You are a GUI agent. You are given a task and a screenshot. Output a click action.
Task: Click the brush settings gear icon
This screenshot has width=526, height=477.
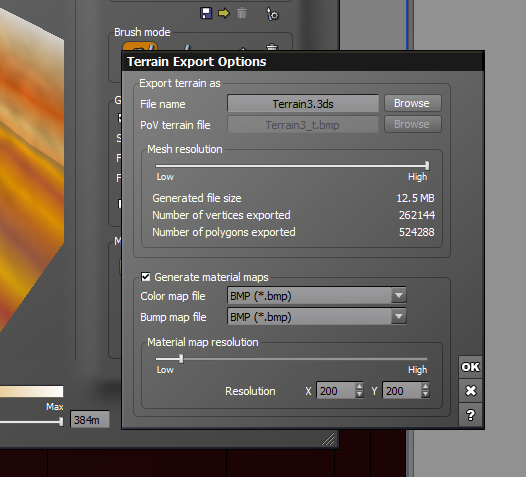click(272, 14)
